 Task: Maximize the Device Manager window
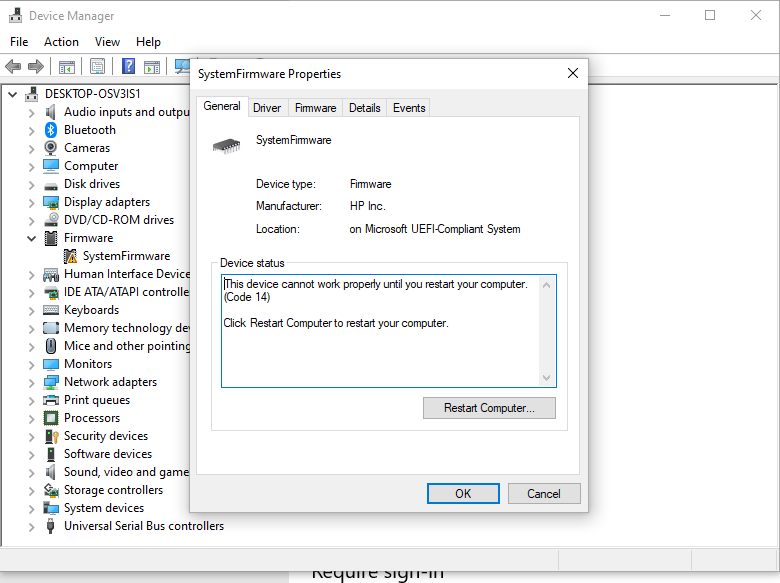pos(710,15)
